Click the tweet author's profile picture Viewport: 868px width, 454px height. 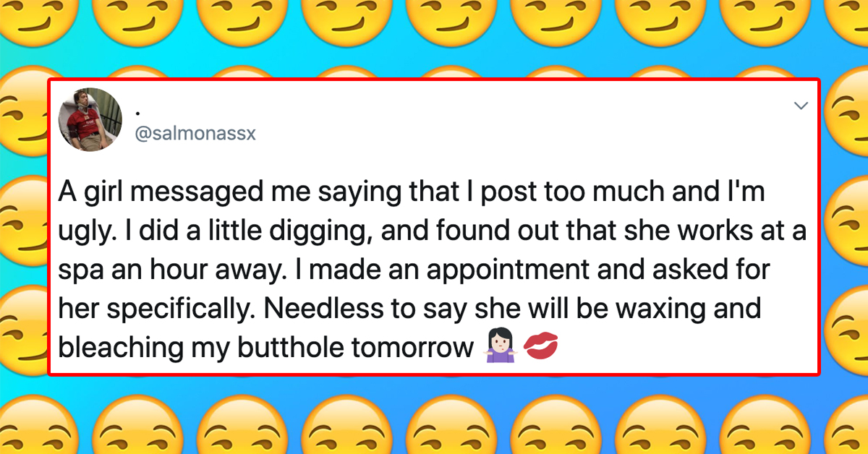pyautogui.click(x=90, y=119)
